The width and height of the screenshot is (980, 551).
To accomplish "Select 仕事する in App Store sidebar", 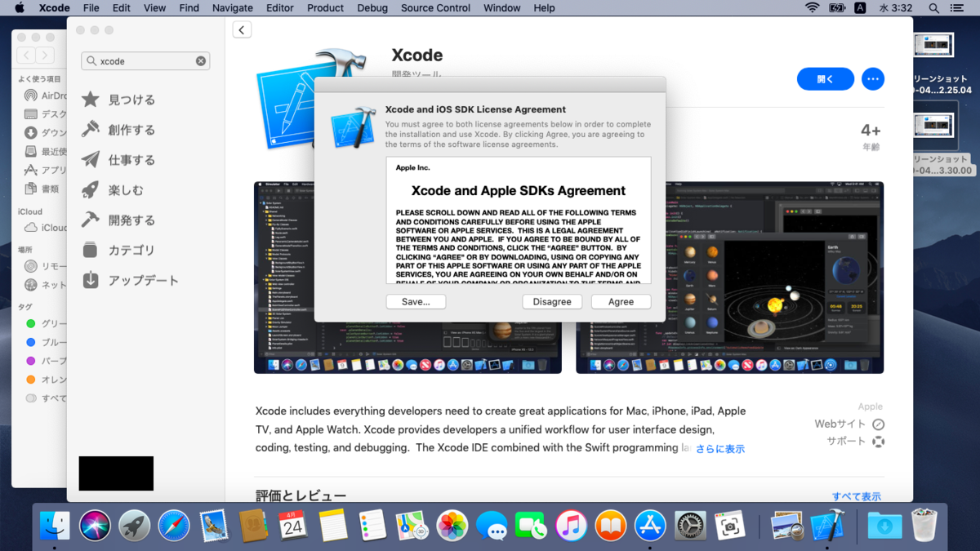I will (118, 160).
